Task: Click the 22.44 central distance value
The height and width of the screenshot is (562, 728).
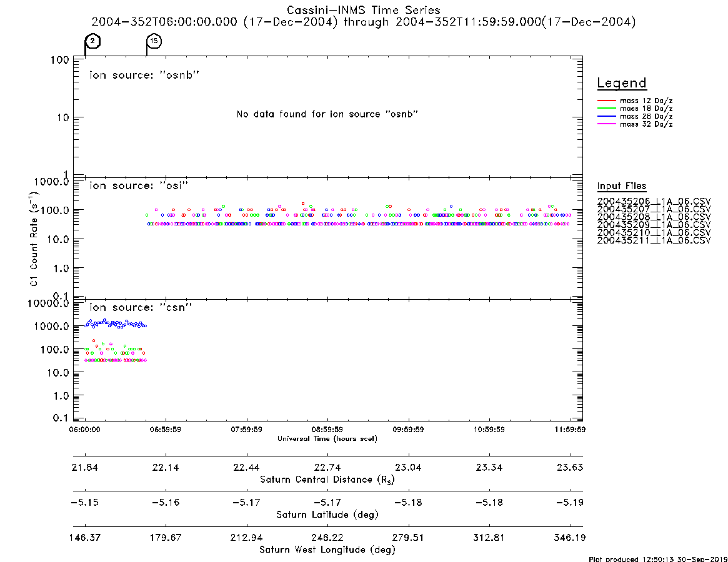Action: pos(247,467)
